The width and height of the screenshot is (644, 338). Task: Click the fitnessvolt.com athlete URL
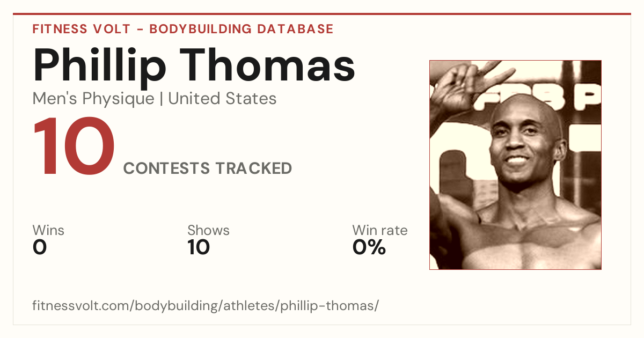(x=206, y=306)
